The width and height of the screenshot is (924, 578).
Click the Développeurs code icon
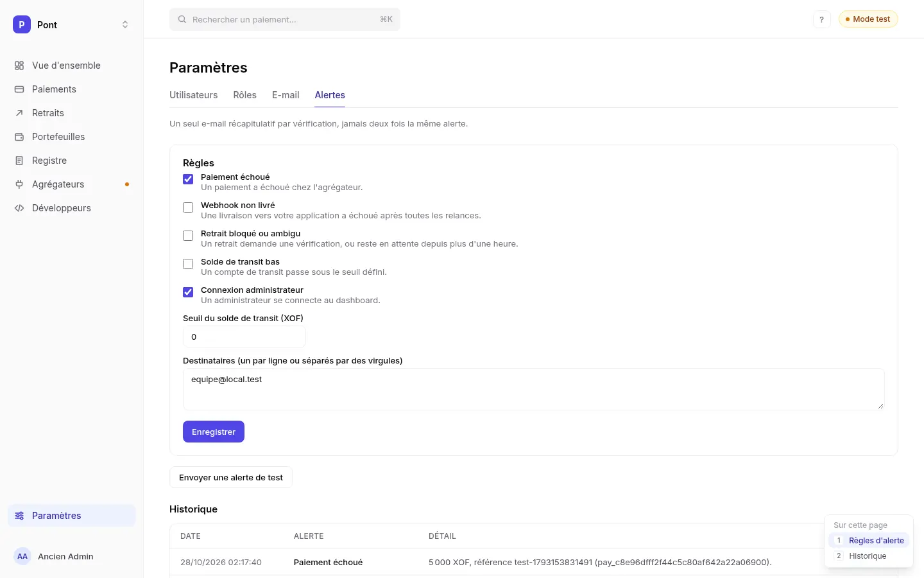pos(19,208)
